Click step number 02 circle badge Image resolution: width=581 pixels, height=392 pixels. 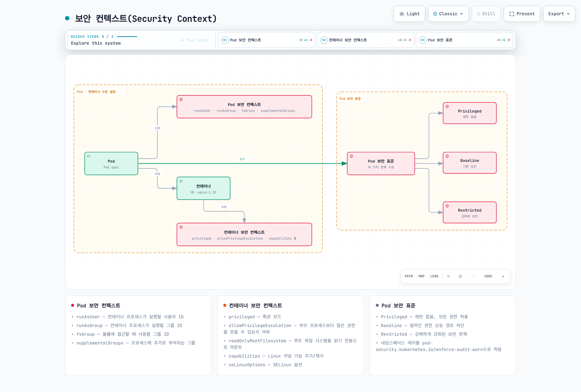point(324,40)
